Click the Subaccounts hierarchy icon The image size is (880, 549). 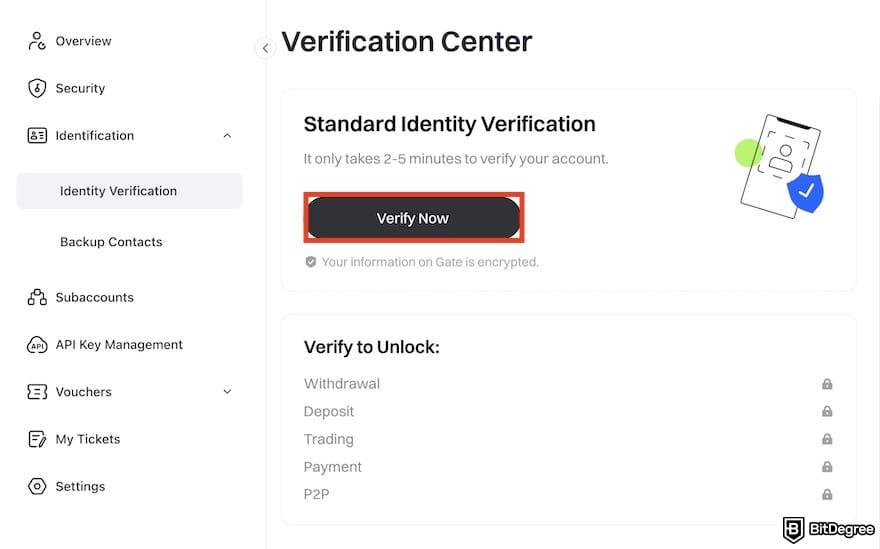click(37, 297)
